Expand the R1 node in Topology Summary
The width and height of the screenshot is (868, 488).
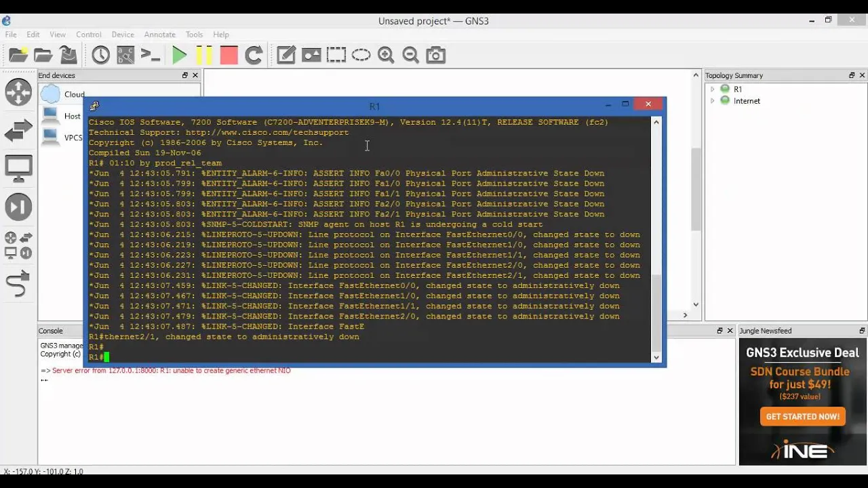coord(712,89)
